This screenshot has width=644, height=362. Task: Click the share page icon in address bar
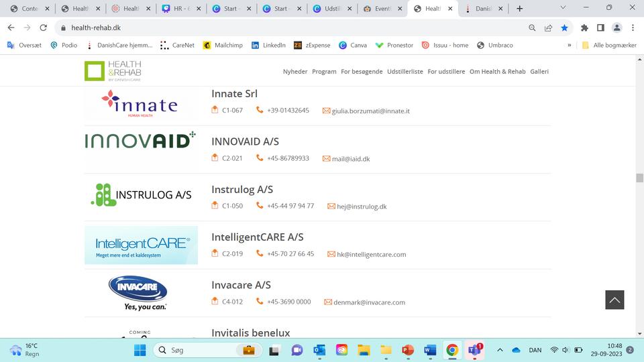coord(548,27)
